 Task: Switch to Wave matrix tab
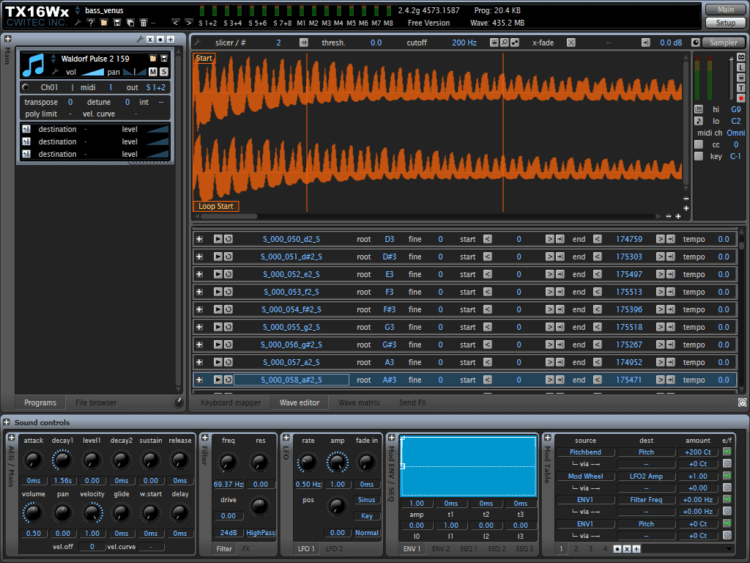(359, 403)
